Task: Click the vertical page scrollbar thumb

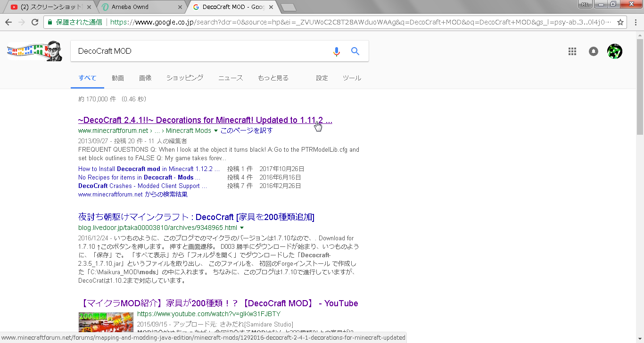Action: coord(640,87)
